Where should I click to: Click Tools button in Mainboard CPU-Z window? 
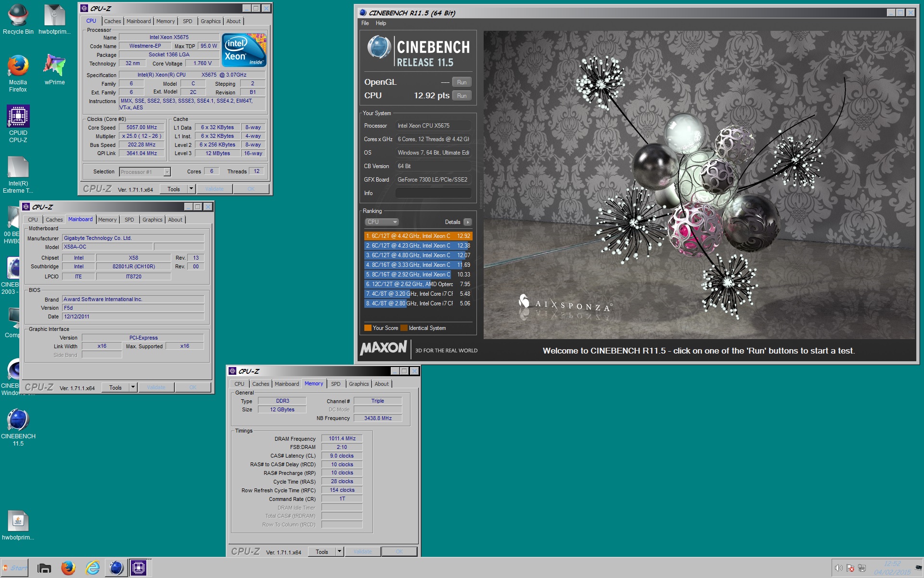(x=115, y=388)
